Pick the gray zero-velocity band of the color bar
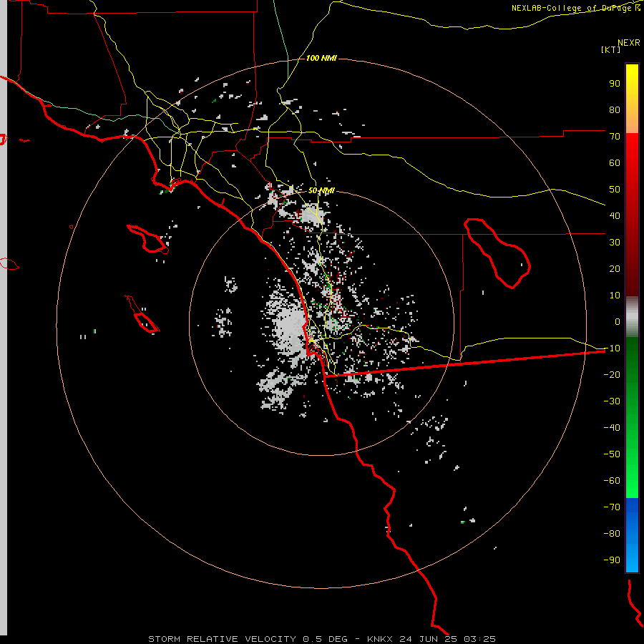Screen dimensions: 644x644 632,317
